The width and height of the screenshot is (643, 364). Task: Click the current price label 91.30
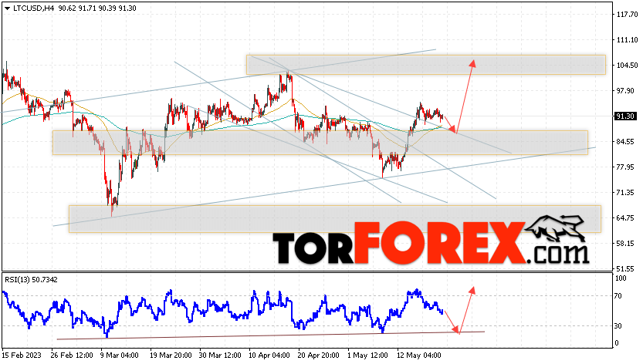[x=625, y=116]
